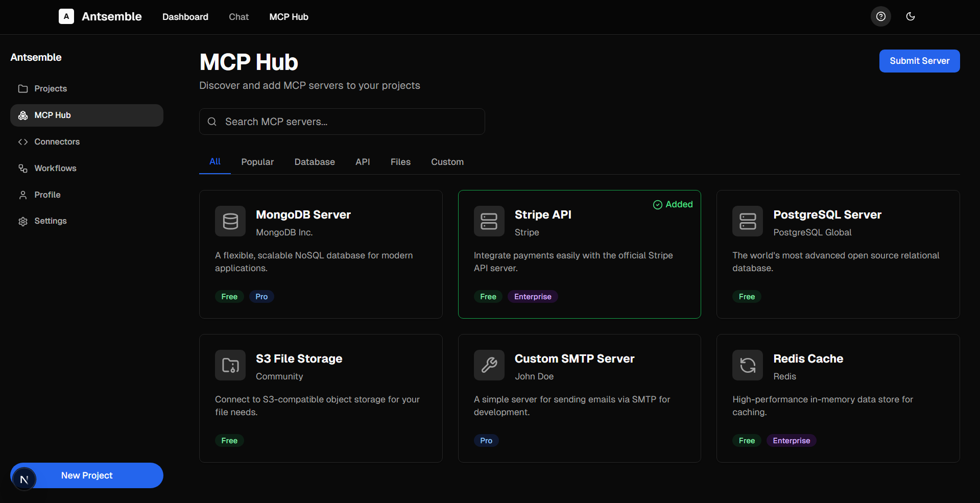
Task: Open Connectors from the sidebar icon
Action: [23, 141]
